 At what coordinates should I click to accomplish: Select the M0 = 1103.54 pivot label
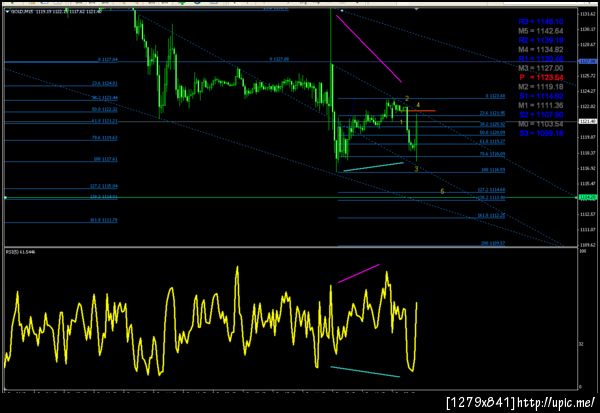click(541, 124)
